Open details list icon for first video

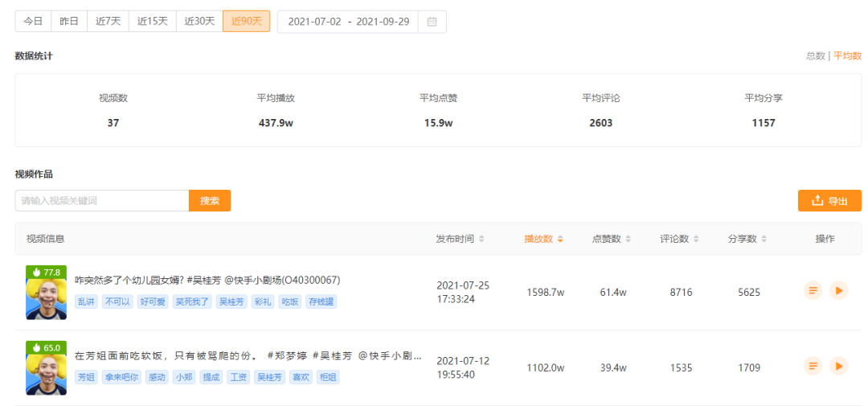813,290
